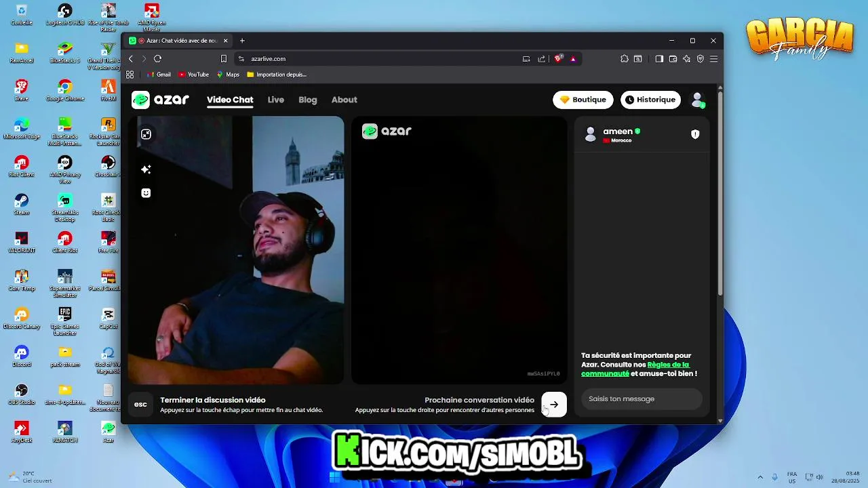The image size is (868, 488).
Task: Click the Google Chrome desktop icon
Action: tap(65, 91)
